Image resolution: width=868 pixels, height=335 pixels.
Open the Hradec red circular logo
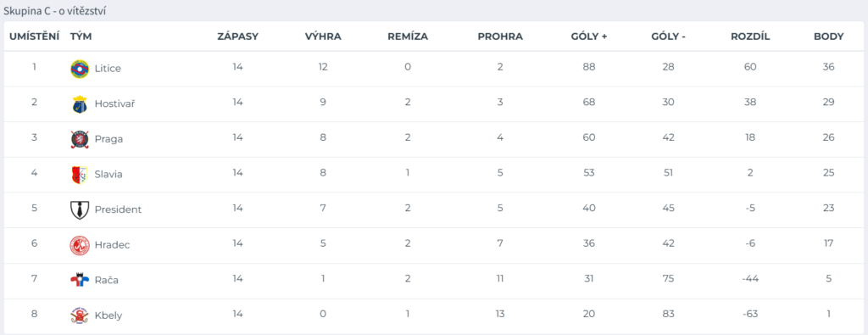pyautogui.click(x=80, y=245)
